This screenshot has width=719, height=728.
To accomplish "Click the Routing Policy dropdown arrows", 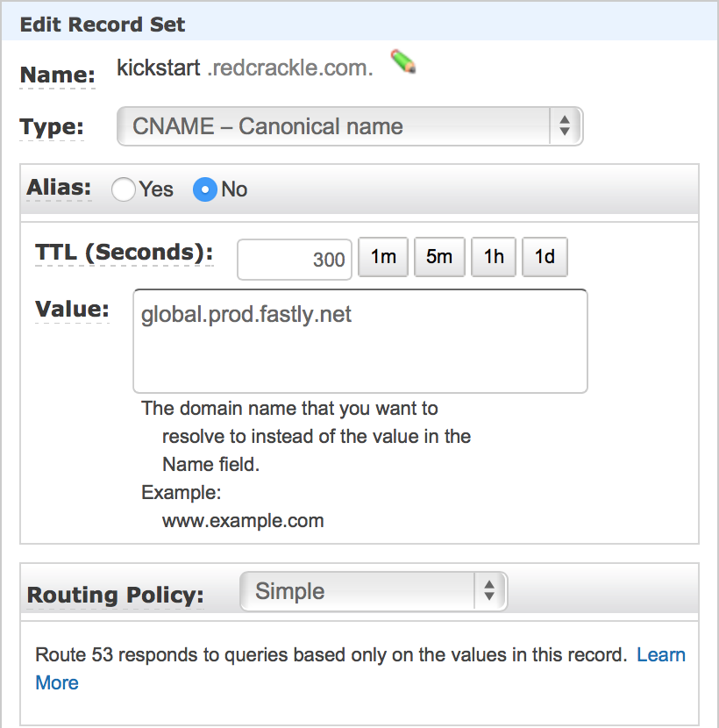I will click(x=489, y=591).
